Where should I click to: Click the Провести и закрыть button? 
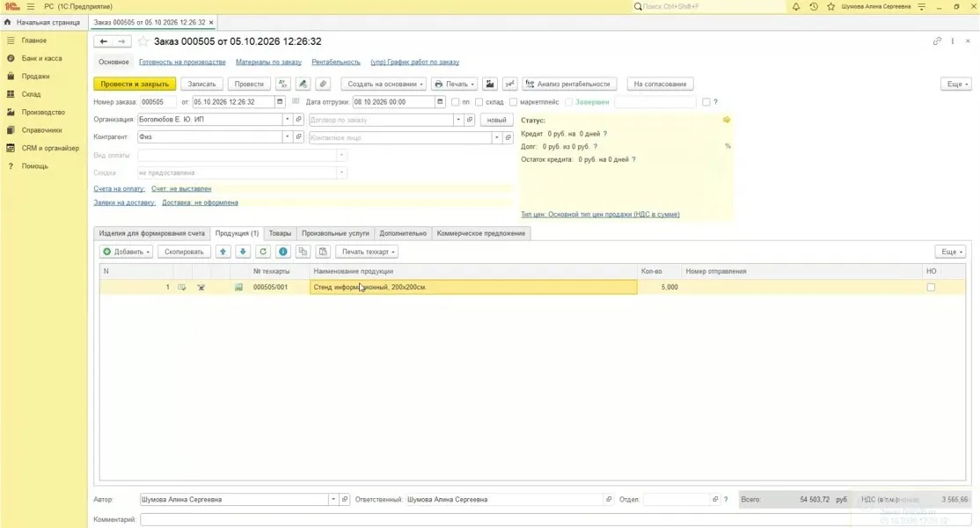point(135,84)
